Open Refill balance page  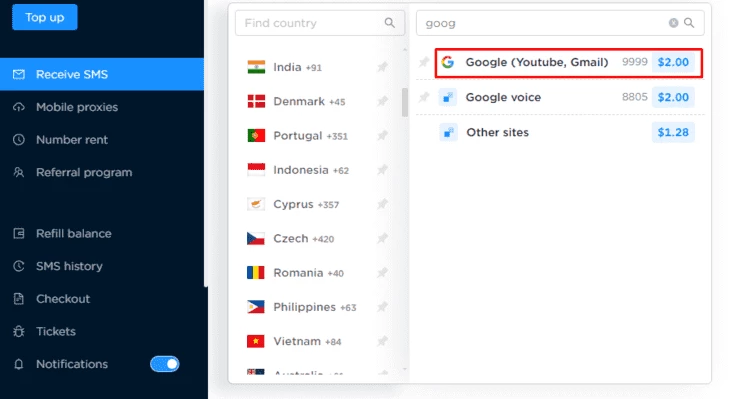74,233
